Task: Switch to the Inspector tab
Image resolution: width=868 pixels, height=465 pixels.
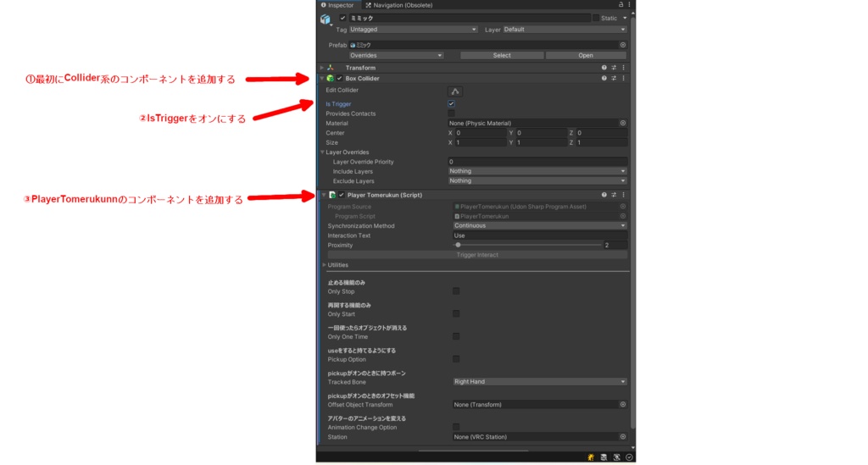Action: click(337, 5)
